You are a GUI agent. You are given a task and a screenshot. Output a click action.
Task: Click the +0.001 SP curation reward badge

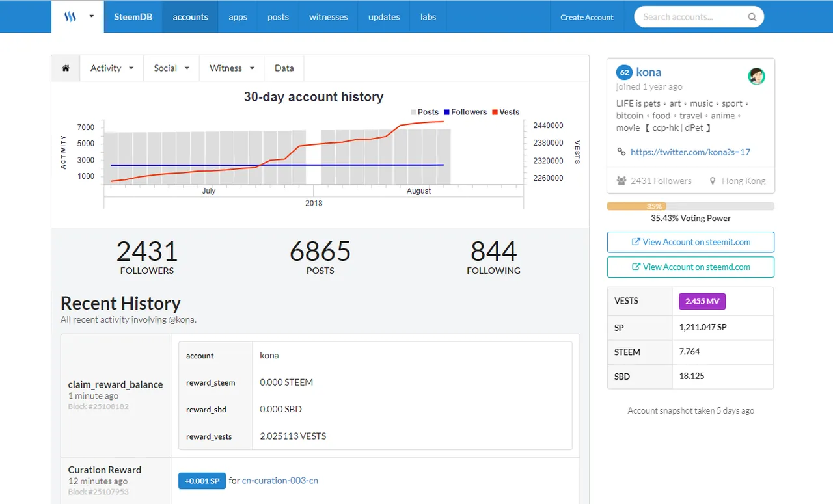point(202,481)
